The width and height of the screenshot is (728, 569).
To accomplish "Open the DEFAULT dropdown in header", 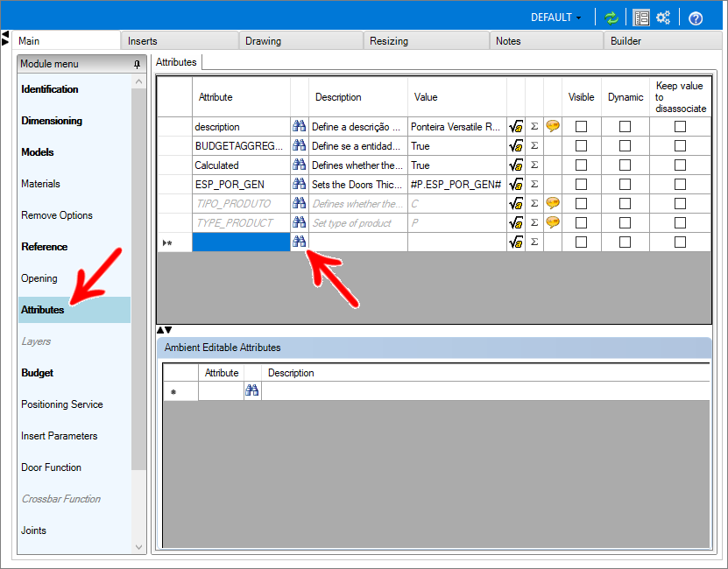I will click(x=555, y=18).
